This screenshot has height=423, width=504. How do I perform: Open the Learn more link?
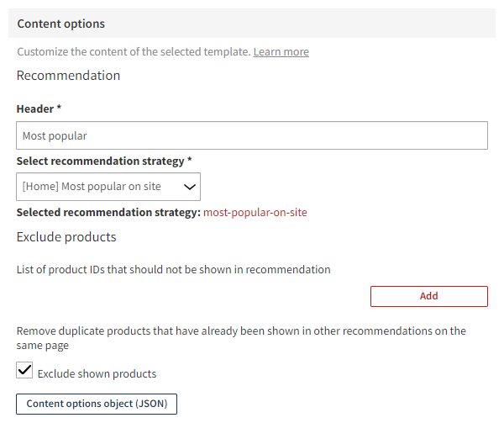pyautogui.click(x=281, y=52)
